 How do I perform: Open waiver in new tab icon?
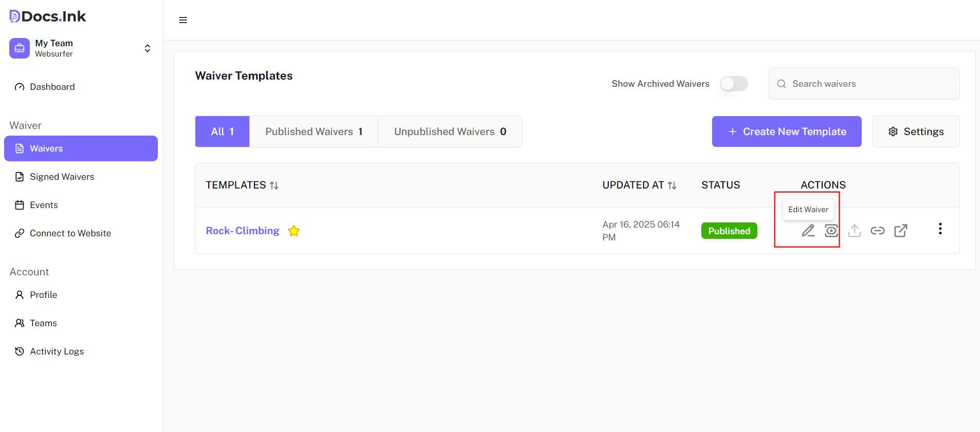point(900,231)
